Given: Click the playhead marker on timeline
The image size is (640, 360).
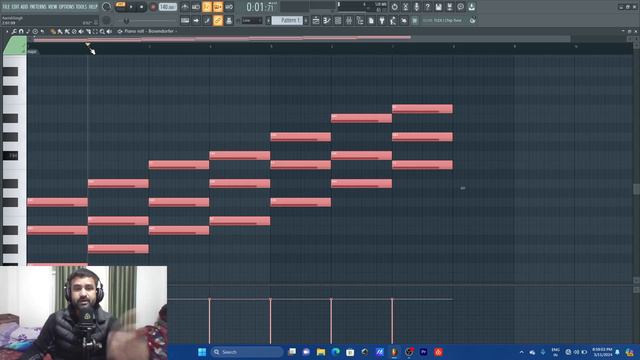Looking at the screenshot, I should click(x=87, y=44).
